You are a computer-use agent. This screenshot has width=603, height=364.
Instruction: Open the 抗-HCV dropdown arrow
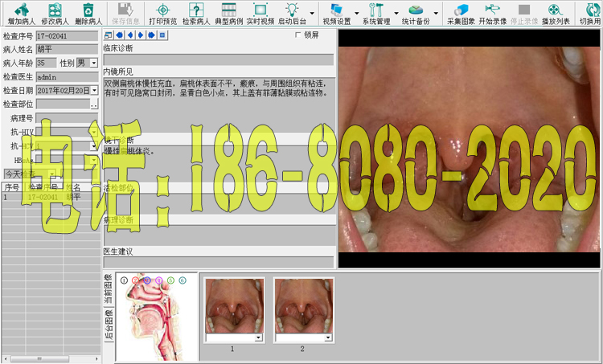94,146
